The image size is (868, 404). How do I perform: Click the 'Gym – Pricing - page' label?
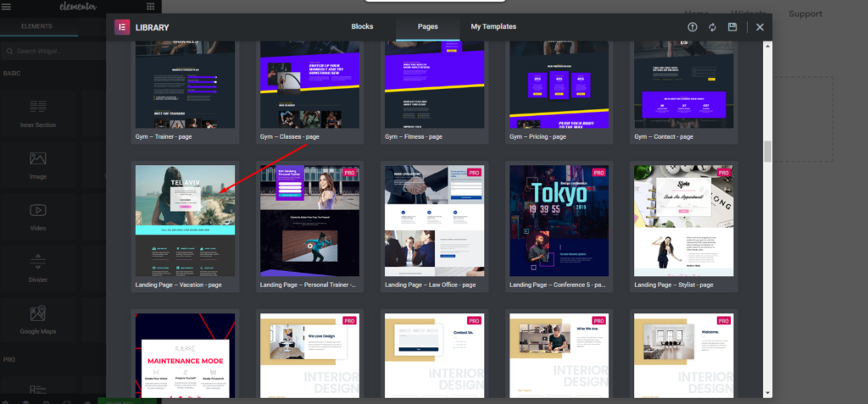click(x=538, y=136)
